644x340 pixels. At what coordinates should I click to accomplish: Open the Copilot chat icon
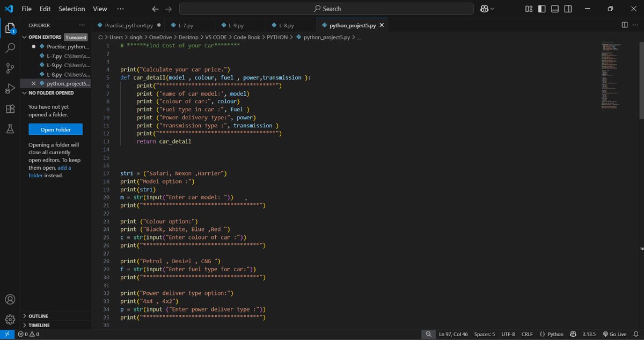point(484,9)
